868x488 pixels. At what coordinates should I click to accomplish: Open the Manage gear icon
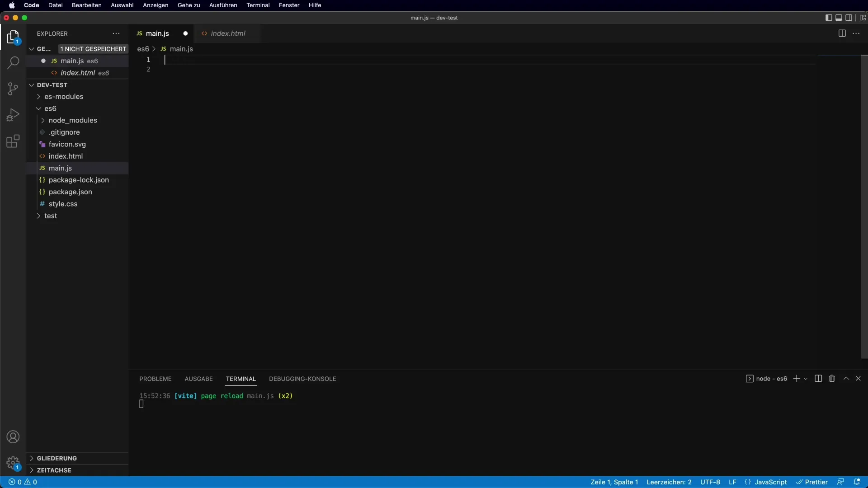coord(13,463)
